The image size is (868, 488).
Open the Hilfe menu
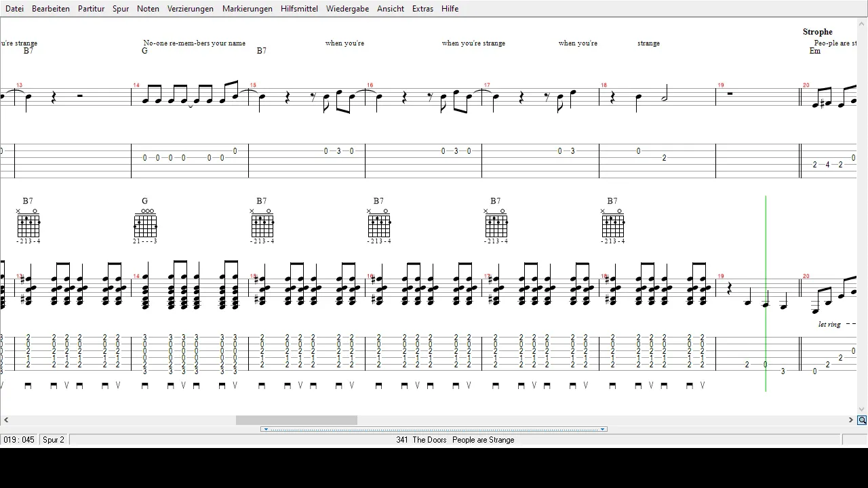coord(450,9)
